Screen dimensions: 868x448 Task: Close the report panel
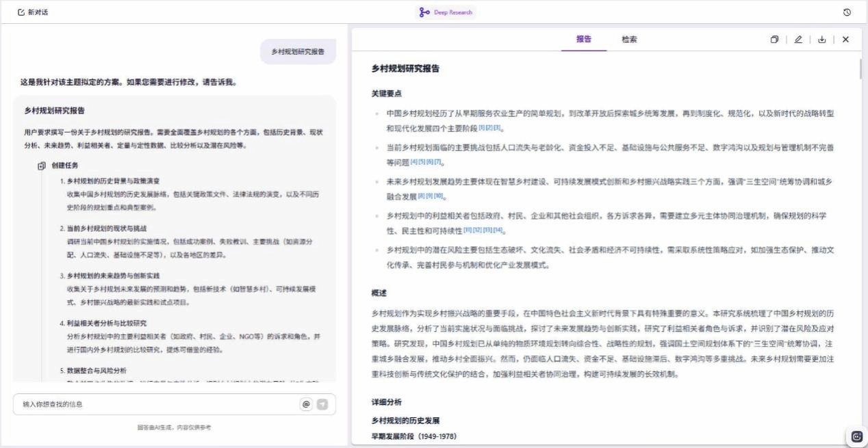845,40
